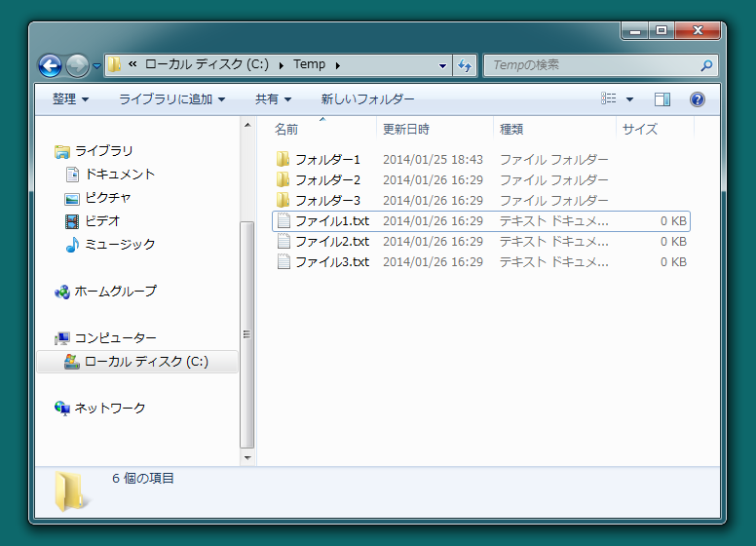Click the ホームグループ icon
This screenshot has width=756, height=546.
[x=62, y=292]
